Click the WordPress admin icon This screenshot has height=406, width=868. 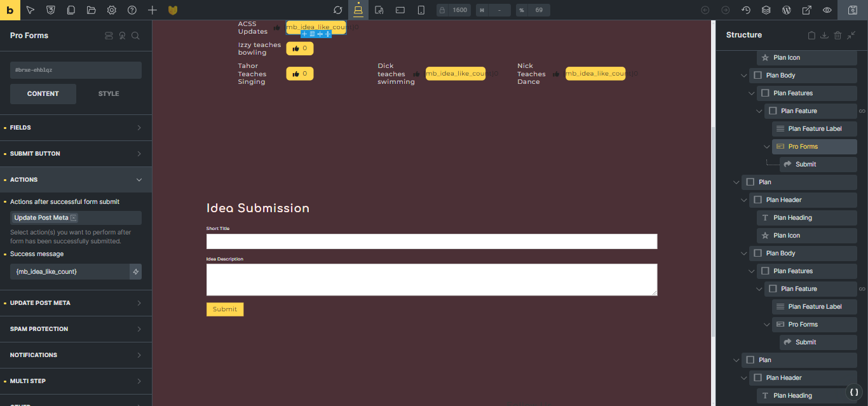tap(787, 10)
